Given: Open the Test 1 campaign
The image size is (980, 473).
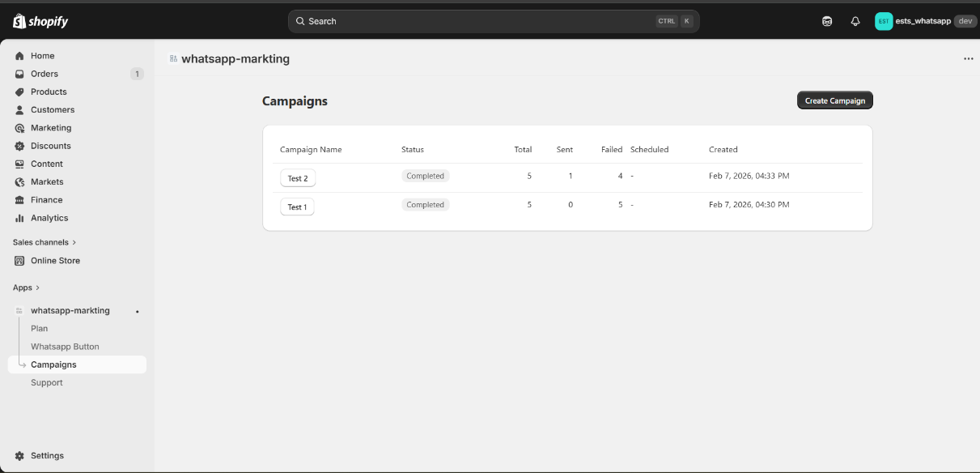Looking at the screenshot, I should (x=297, y=207).
